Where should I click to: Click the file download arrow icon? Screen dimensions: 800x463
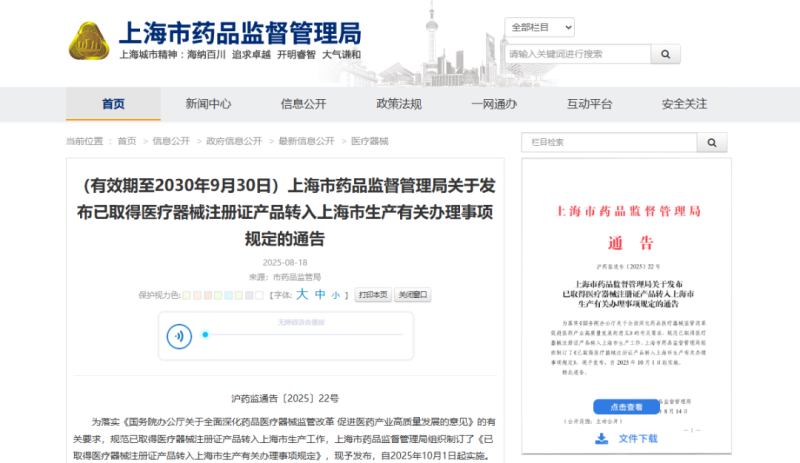[601, 438]
